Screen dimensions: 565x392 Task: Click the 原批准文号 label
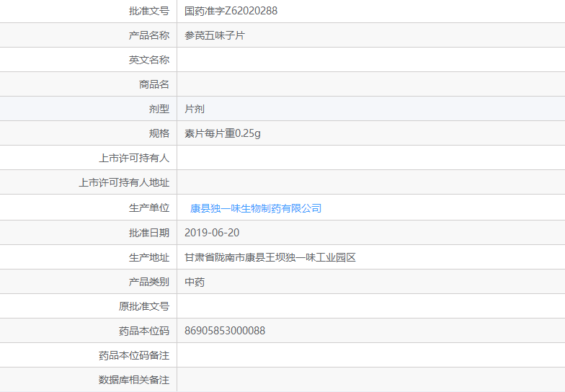coord(144,306)
